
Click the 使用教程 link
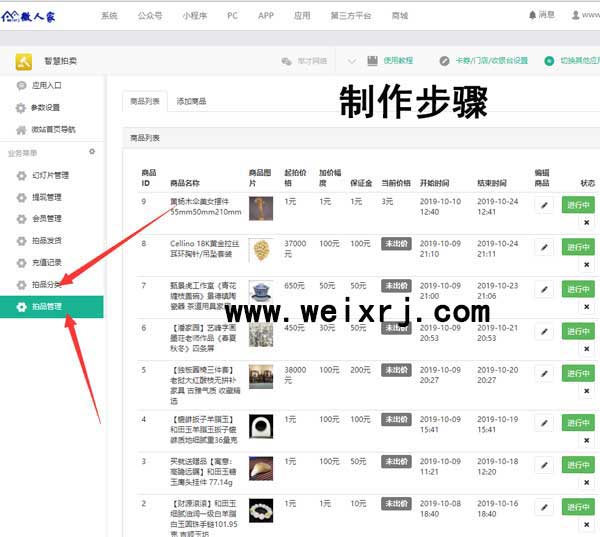click(x=398, y=61)
